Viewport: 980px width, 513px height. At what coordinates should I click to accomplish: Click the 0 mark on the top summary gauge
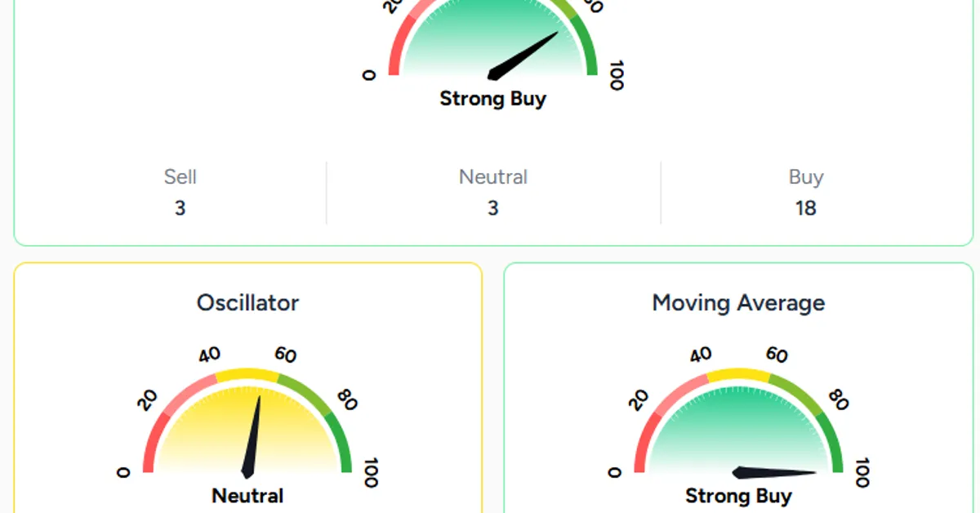pyautogui.click(x=368, y=75)
